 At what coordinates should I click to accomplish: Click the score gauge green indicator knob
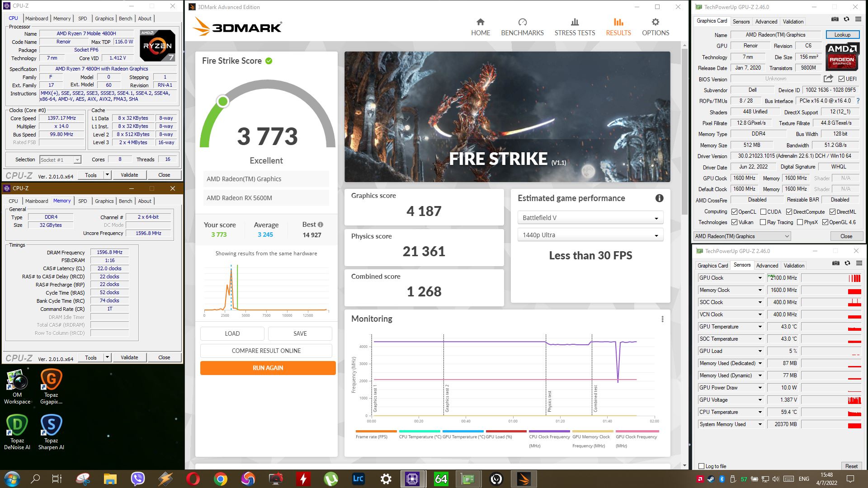click(x=222, y=101)
